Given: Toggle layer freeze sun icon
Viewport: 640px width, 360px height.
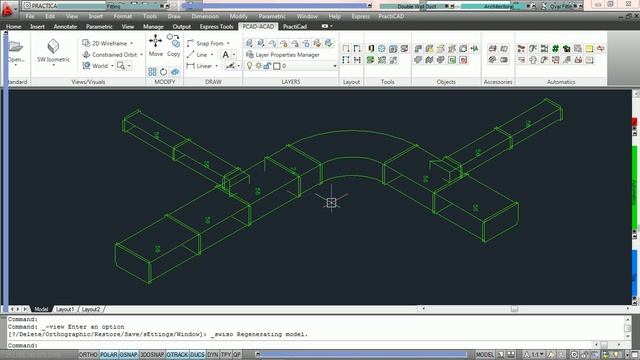Looking at the screenshot, I should click(258, 66).
